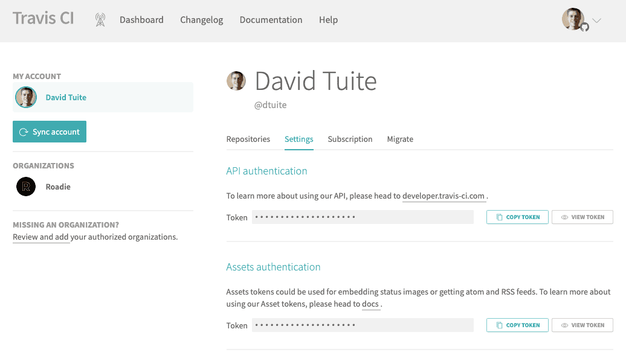
Task: Click the David Tuite page title
Action: [x=315, y=81]
